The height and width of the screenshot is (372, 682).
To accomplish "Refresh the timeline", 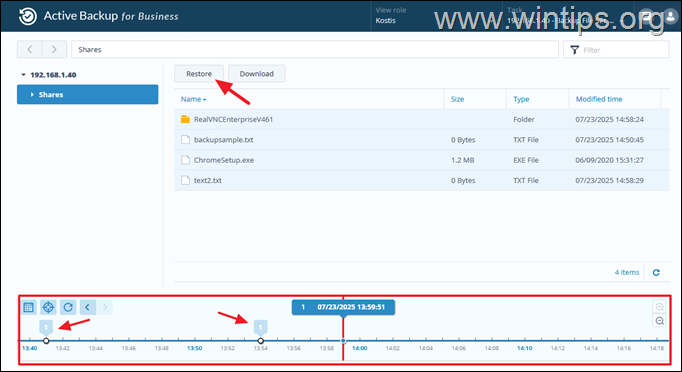I will tap(68, 307).
